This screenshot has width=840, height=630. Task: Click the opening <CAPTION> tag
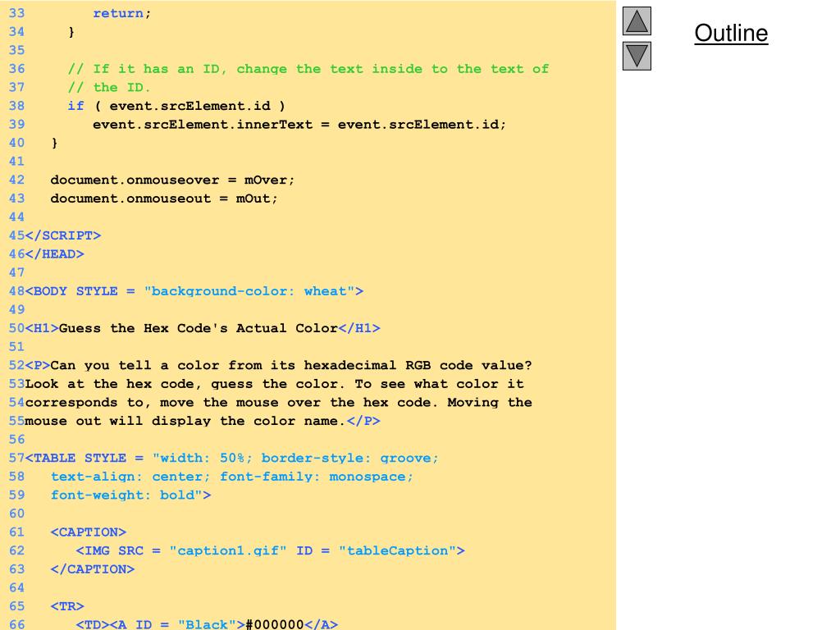pyautogui.click(x=89, y=532)
